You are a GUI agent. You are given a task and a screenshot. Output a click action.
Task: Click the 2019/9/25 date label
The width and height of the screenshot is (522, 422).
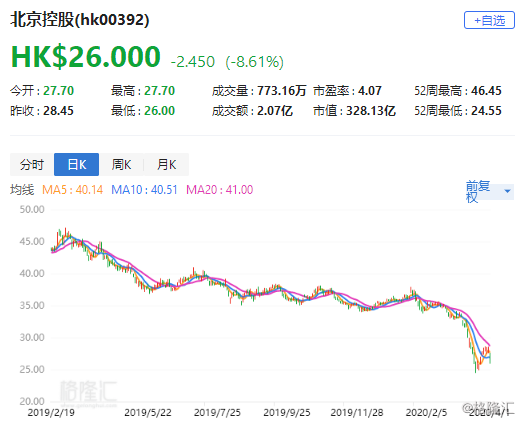tap(287, 413)
